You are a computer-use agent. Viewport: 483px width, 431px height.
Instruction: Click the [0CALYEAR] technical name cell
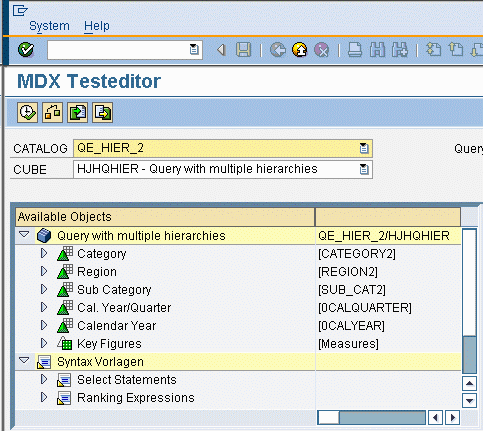pyautogui.click(x=351, y=326)
